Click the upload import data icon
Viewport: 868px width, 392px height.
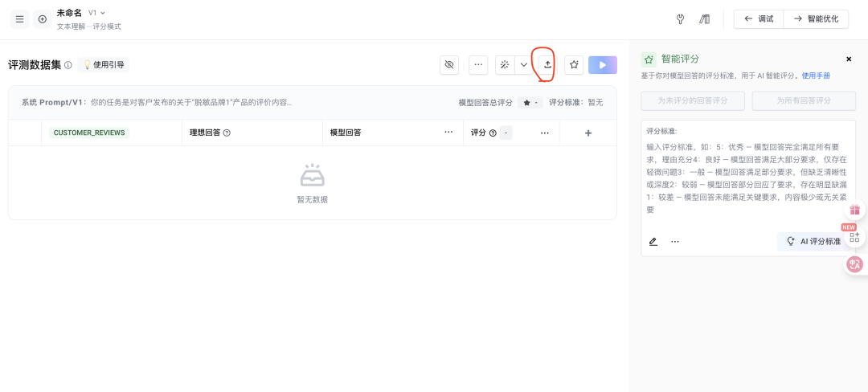(x=547, y=65)
